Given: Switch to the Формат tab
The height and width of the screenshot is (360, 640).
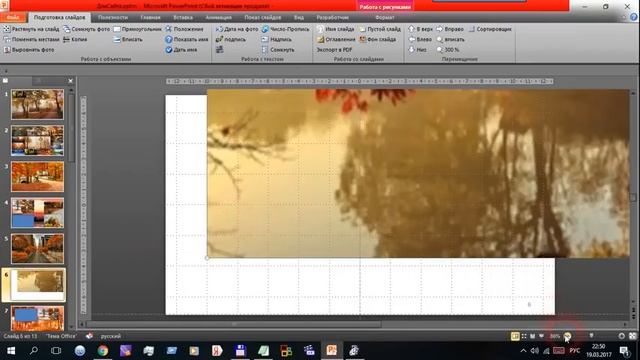Looking at the screenshot, I should [x=384, y=18].
